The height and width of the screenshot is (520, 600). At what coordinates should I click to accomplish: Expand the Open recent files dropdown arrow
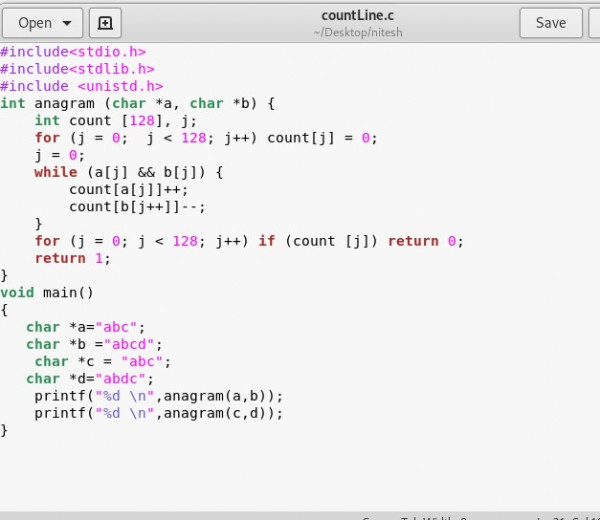68,23
